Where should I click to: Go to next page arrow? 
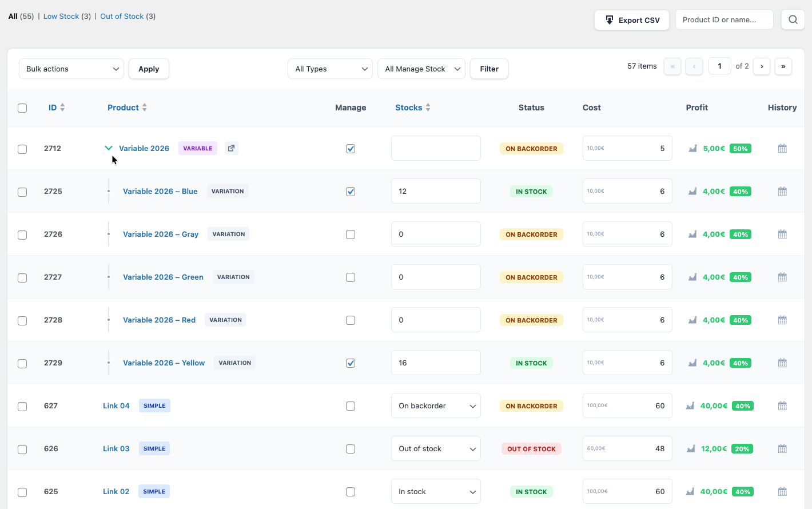pos(761,66)
